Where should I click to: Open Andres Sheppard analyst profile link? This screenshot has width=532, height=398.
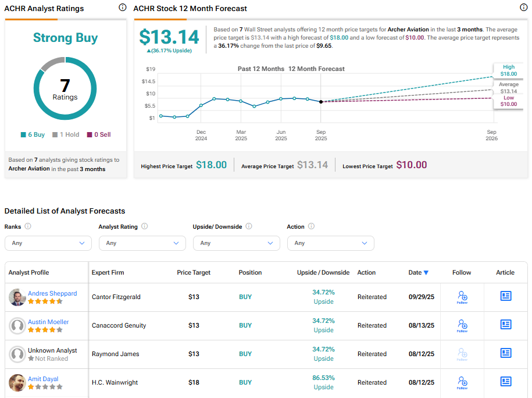click(52, 293)
